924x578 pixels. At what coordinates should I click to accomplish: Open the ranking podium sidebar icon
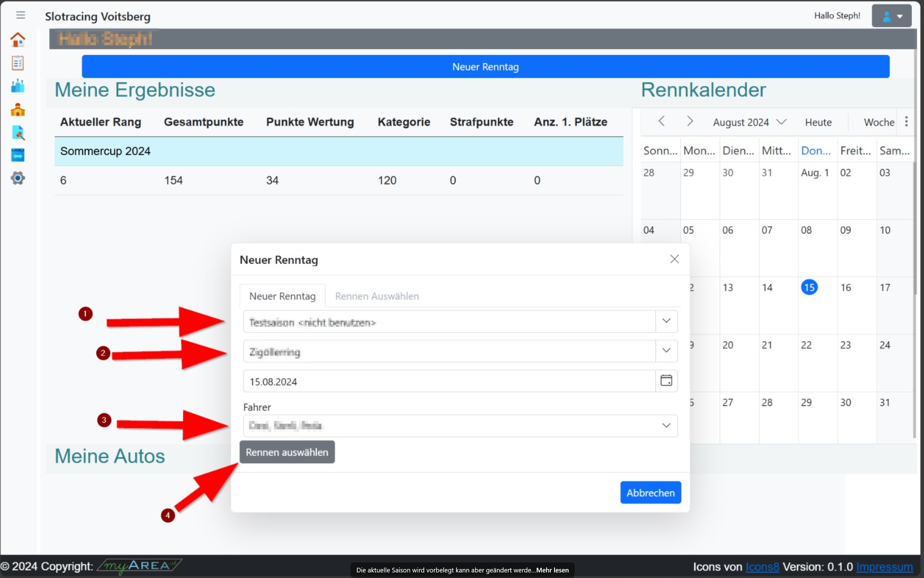pyautogui.click(x=18, y=86)
